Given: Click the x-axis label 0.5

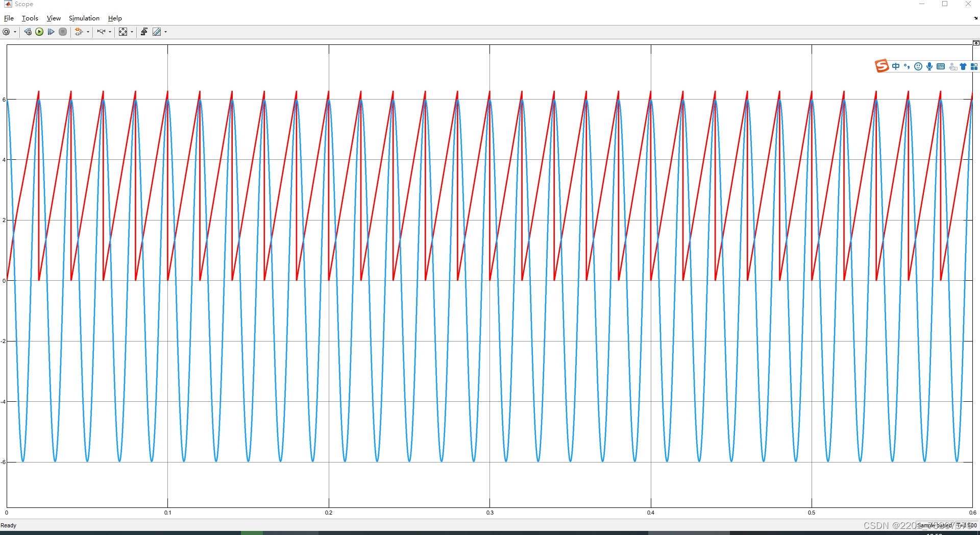Looking at the screenshot, I should click(812, 513).
